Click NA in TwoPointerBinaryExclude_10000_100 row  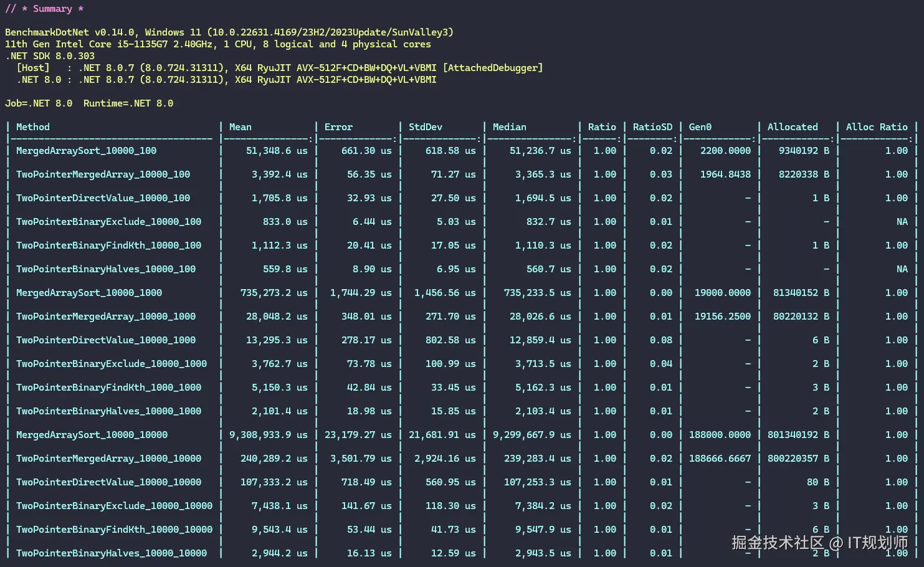[902, 222]
